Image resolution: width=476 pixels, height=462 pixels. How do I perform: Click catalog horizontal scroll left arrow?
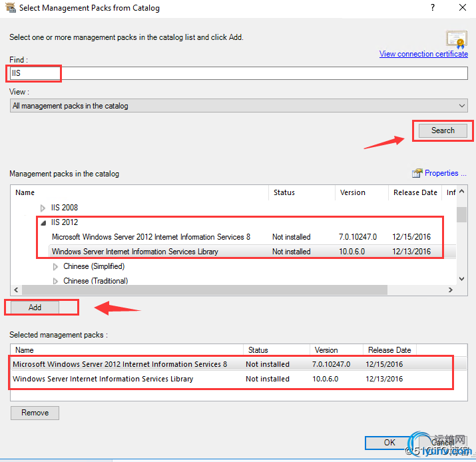point(16,290)
